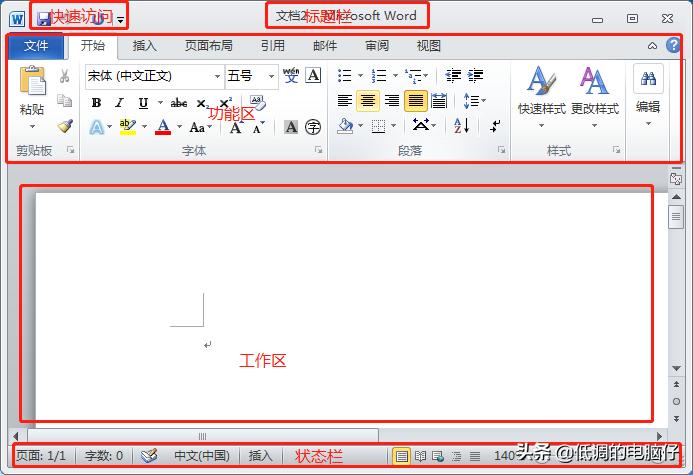Switch to the Insert tab

(x=145, y=46)
